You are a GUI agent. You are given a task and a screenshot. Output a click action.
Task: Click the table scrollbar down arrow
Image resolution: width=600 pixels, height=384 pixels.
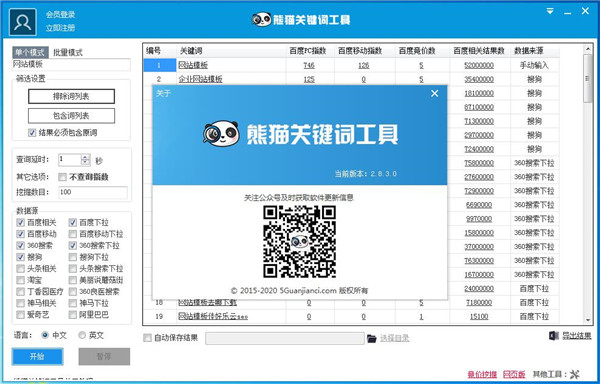[x=587, y=321]
